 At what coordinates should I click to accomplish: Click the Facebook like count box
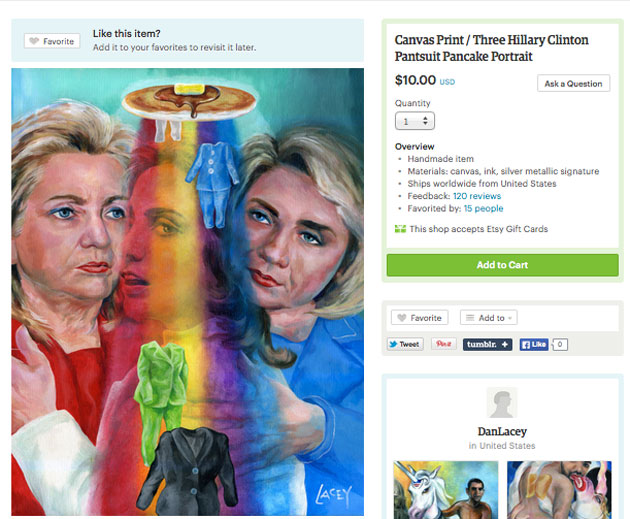tap(560, 344)
